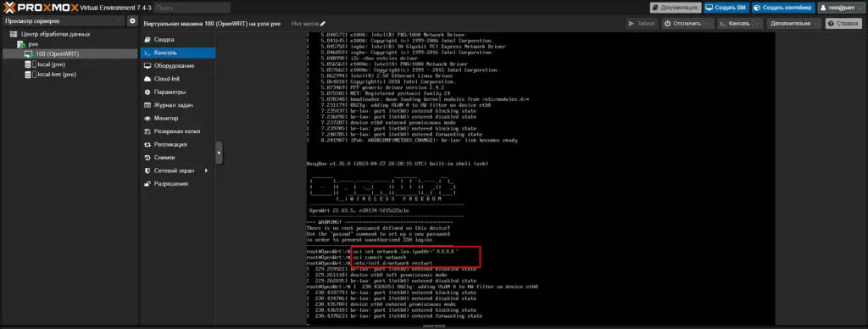Click the Сводка book icon
The width and height of the screenshot is (868, 329).
pyautogui.click(x=147, y=40)
